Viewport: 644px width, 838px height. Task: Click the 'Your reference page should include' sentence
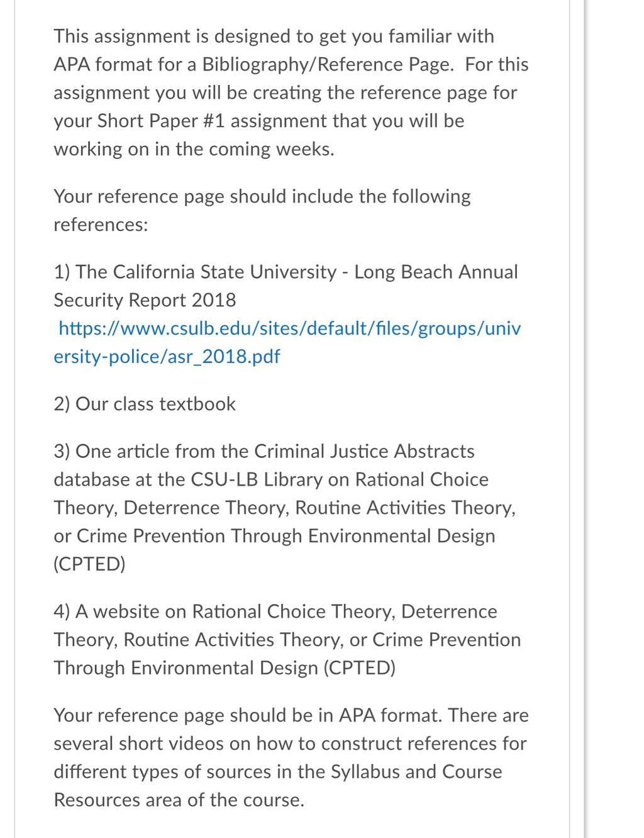(262, 210)
